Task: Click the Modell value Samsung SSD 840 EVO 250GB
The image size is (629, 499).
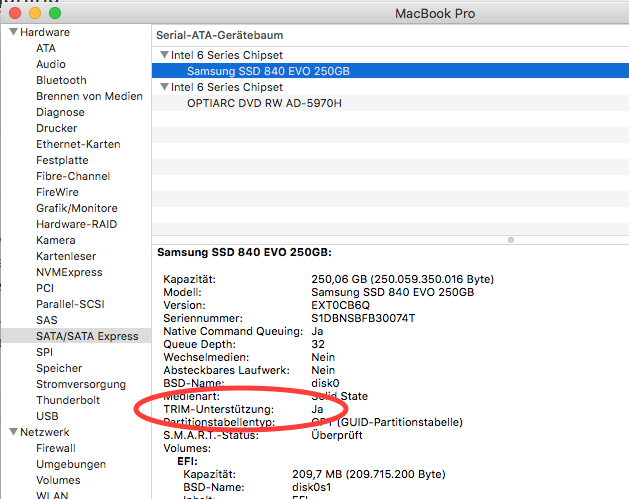Action: pyautogui.click(x=392, y=292)
